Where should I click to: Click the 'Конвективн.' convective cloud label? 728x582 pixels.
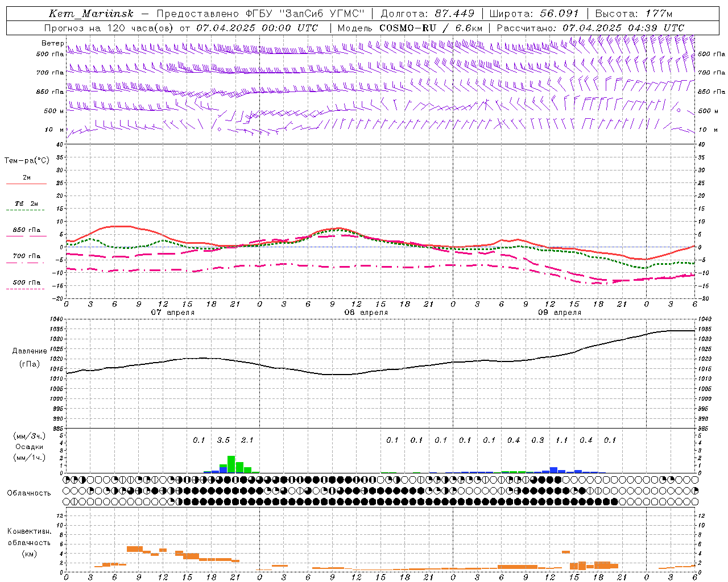click(29, 531)
